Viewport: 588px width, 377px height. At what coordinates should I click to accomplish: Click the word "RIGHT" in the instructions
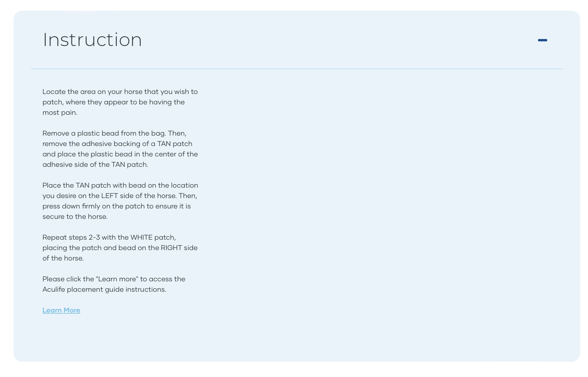coord(171,248)
